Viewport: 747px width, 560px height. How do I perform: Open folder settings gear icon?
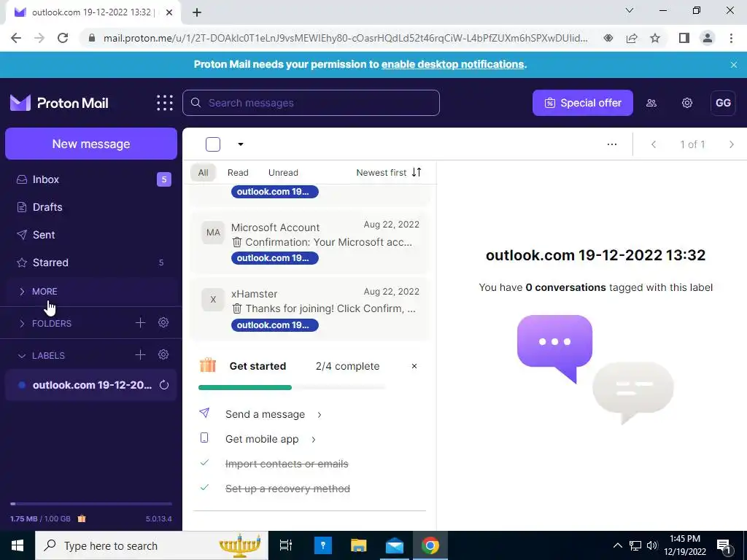(163, 323)
